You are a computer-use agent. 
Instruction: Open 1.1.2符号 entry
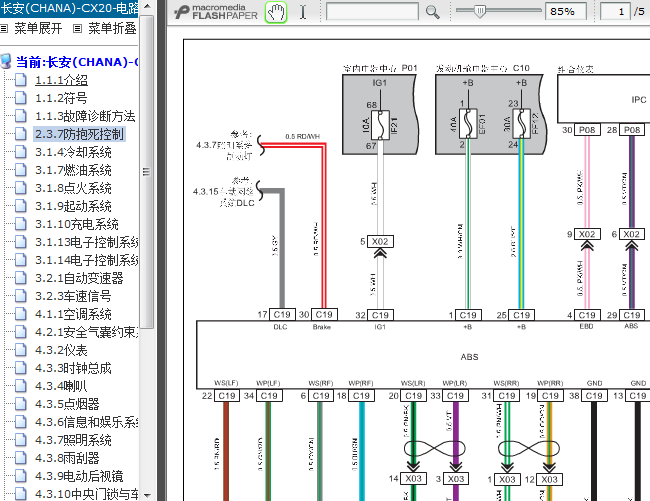(61, 98)
